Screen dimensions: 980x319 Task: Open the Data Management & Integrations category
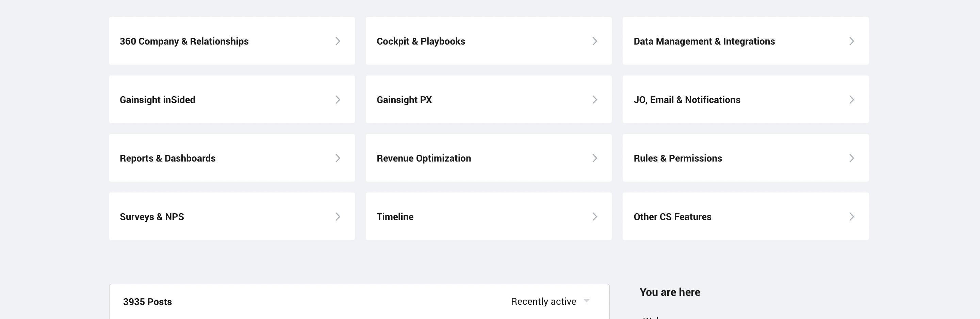point(746,41)
